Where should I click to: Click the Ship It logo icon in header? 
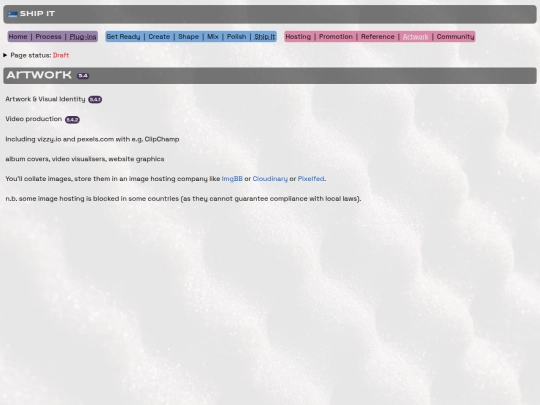coord(13,14)
